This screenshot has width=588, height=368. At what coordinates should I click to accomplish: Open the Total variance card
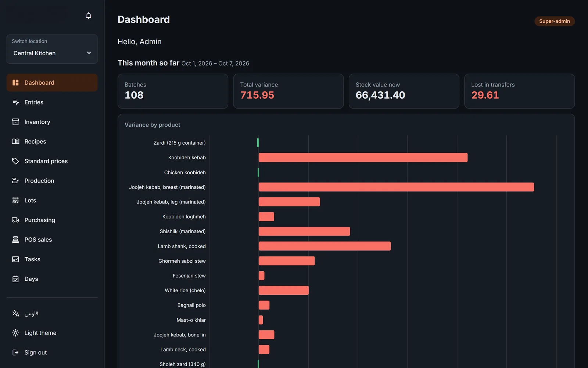(288, 91)
